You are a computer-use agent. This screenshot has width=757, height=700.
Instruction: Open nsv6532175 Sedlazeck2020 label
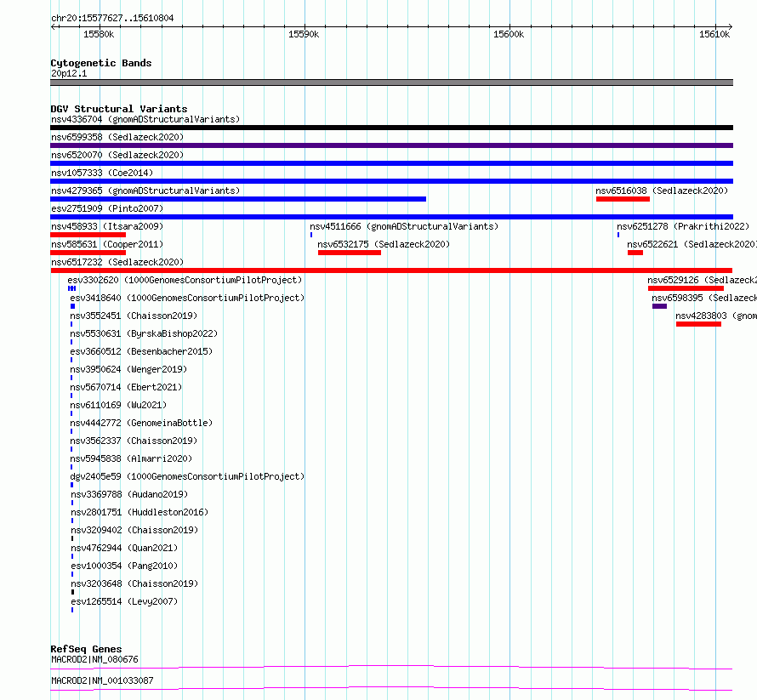pyautogui.click(x=384, y=244)
